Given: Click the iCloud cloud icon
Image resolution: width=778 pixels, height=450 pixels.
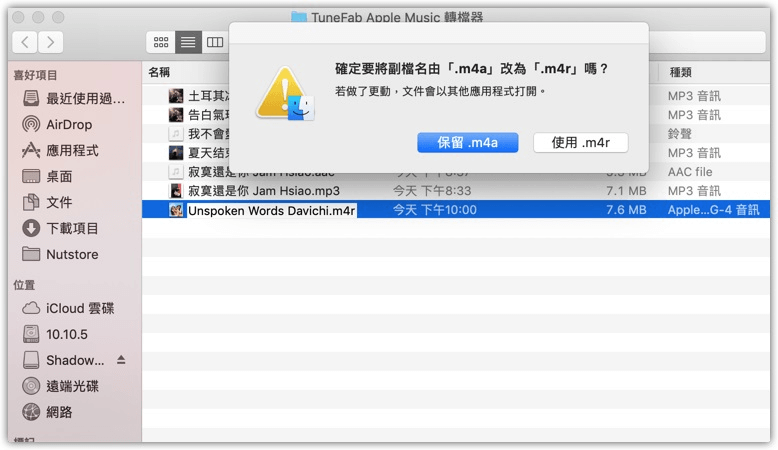Looking at the screenshot, I should point(31,308).
